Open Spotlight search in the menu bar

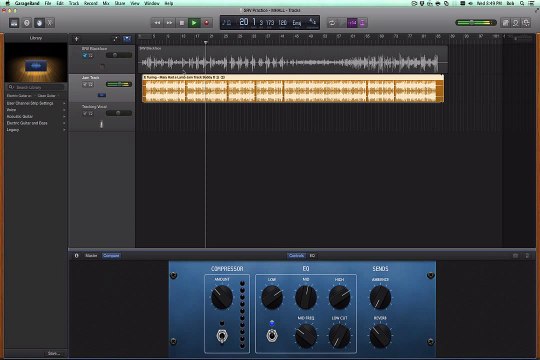click(522, 3)
